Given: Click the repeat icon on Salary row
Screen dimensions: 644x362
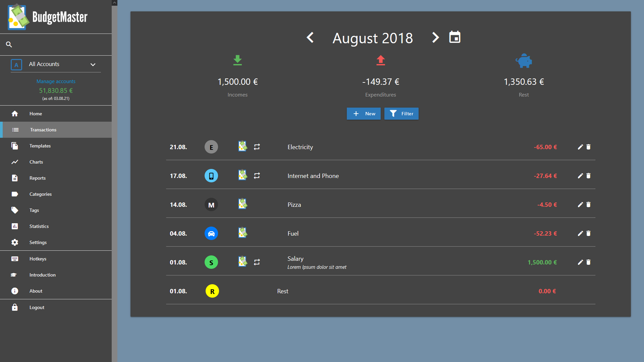Looking at the screenshot, I should [257, 262].
